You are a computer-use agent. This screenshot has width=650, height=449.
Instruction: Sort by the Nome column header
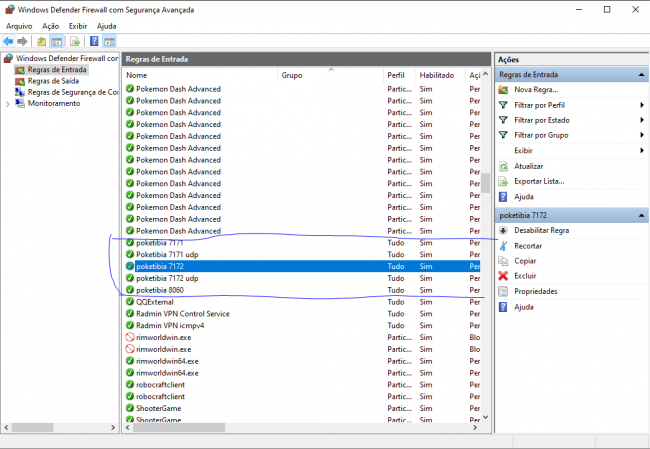coord(201,75)
